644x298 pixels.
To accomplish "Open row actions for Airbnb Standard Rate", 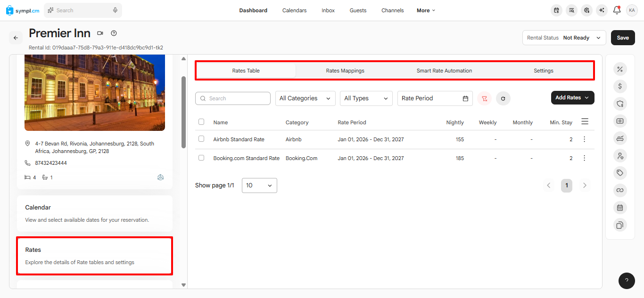I will pyautogui.click(x=585, y=139).
